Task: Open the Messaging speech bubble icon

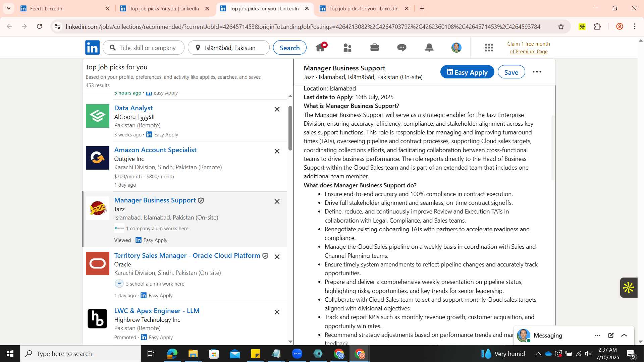Action: [x=402, y=48]
